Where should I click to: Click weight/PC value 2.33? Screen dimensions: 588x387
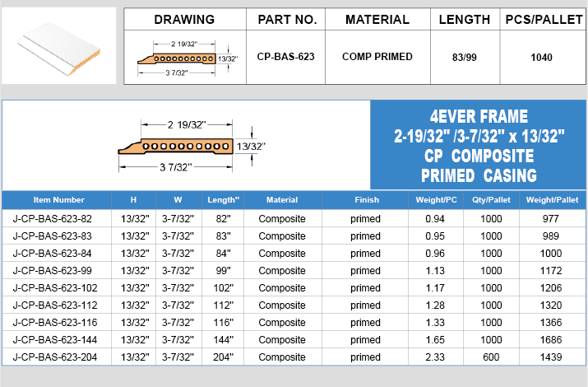435,357
